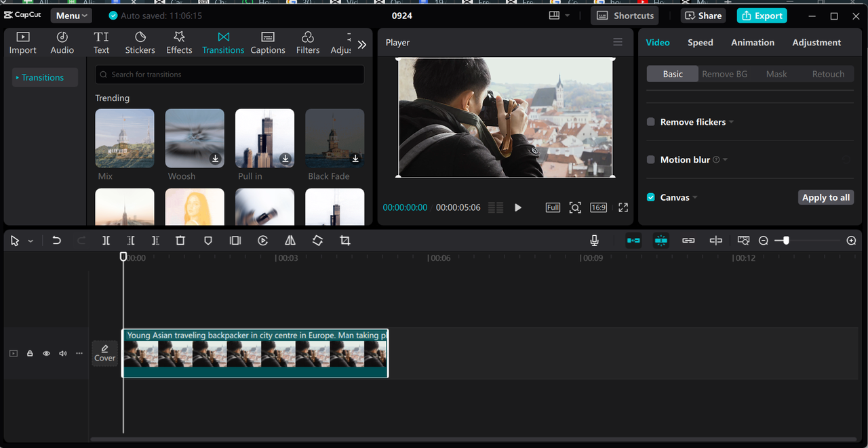Expand the Remove flickers section arrow
The image size is (868, 448).
coord(732,123)
